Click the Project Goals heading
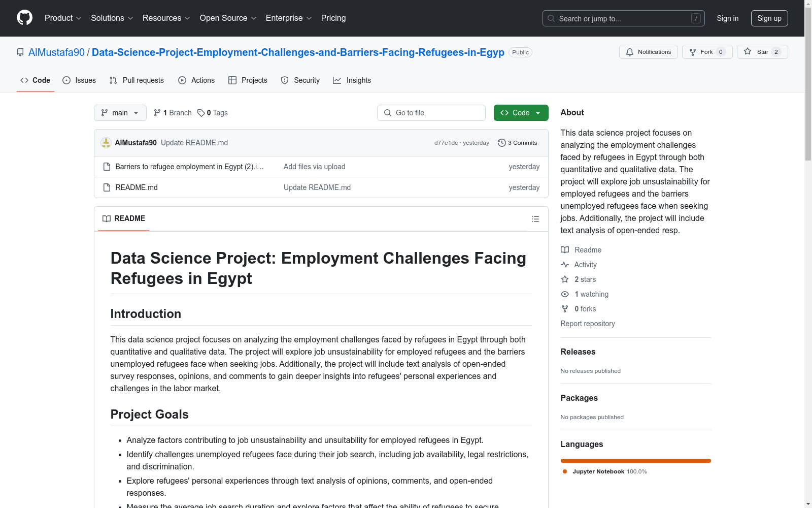 click(x=149, y=415)
